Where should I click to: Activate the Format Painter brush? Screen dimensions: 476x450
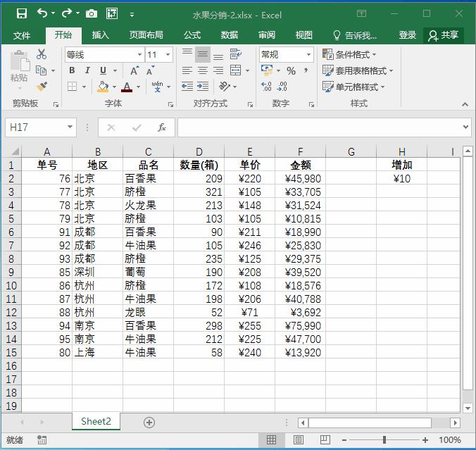42,87
